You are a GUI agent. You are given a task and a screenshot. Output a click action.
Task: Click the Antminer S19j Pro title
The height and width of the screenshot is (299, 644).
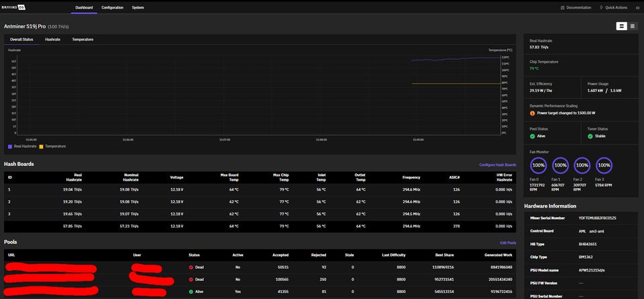click(x=25, y=26)
